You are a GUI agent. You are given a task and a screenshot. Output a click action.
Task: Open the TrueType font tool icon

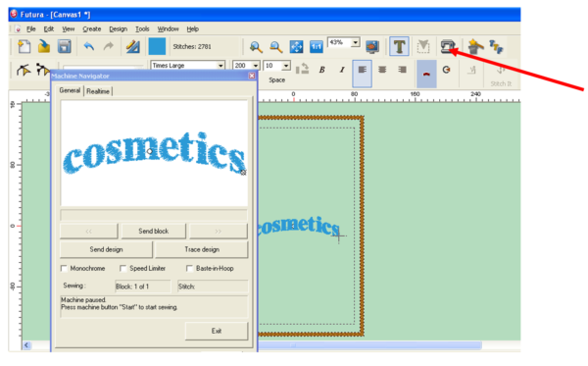pyautogui.click(x=496, y=47)
